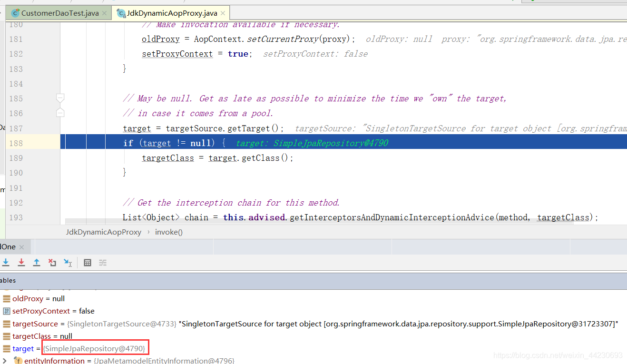Viewport: 627px width, 364px height.
Task: Select the targetSource variable row
Action: click(x=313, y=324)
